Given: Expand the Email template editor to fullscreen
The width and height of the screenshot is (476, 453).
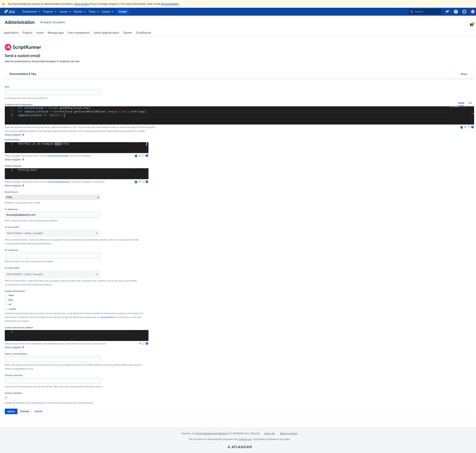Looking at the screenshot, I should 143,155.
